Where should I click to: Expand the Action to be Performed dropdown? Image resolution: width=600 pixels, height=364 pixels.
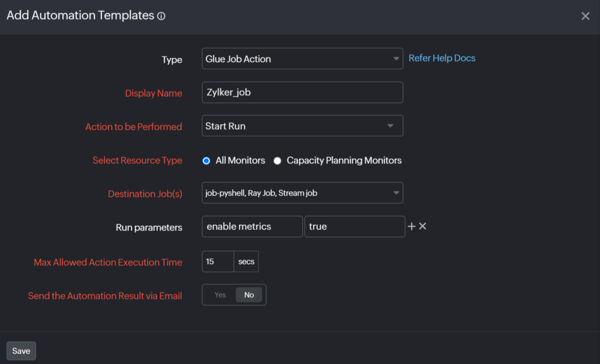[302, 126]
